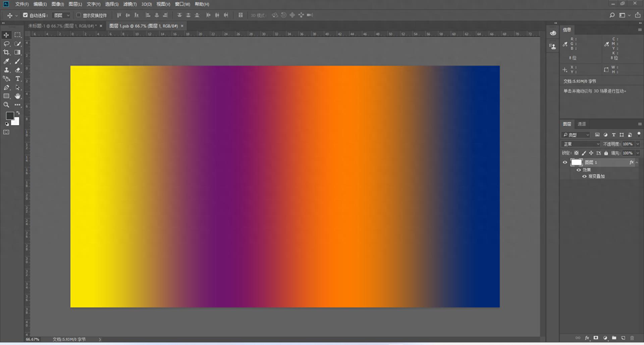Select the Zoom tool

pyautogui.click(x=6, y=105)
